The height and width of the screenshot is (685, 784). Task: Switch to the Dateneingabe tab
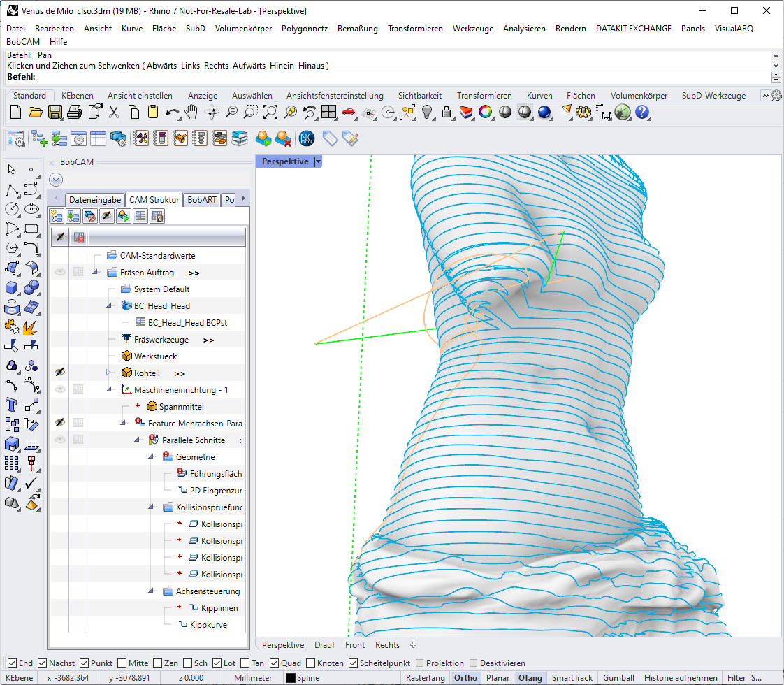[95, 199]
